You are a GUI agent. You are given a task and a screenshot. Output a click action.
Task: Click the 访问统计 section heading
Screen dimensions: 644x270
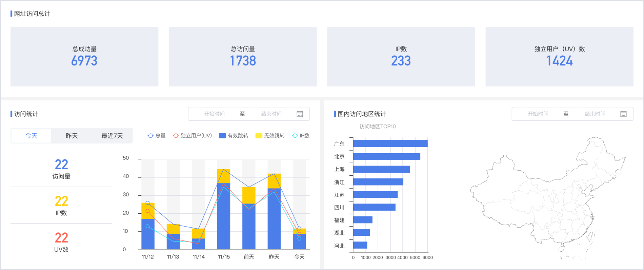coord(26,114)
